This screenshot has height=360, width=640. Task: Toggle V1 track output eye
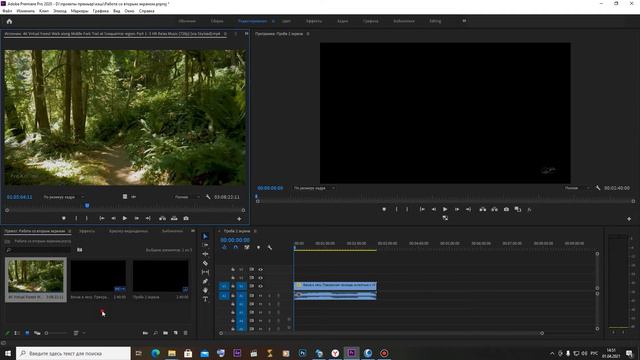[260, 286]
